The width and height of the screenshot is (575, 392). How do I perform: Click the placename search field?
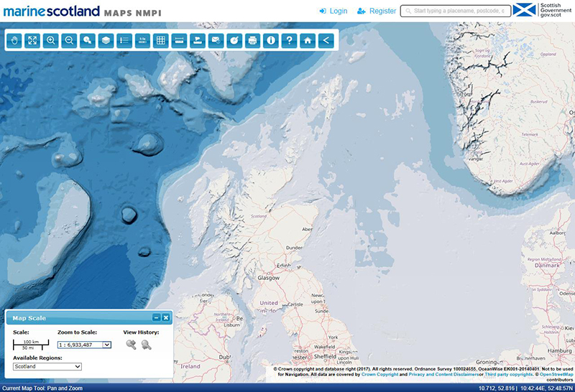[x=456, y=11]
